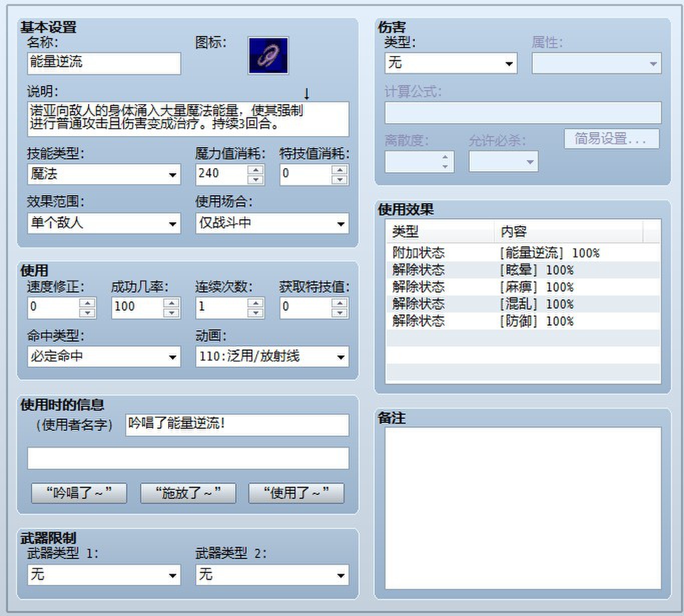Click the “使用了～” message preset button
The height and width of the screenshot is (616, 684).
click(x=296, y=493)
